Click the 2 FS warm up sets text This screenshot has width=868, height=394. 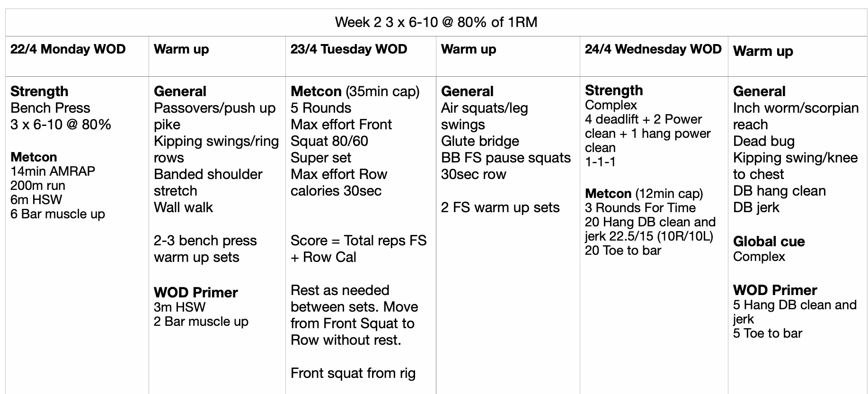click(500, 207)
